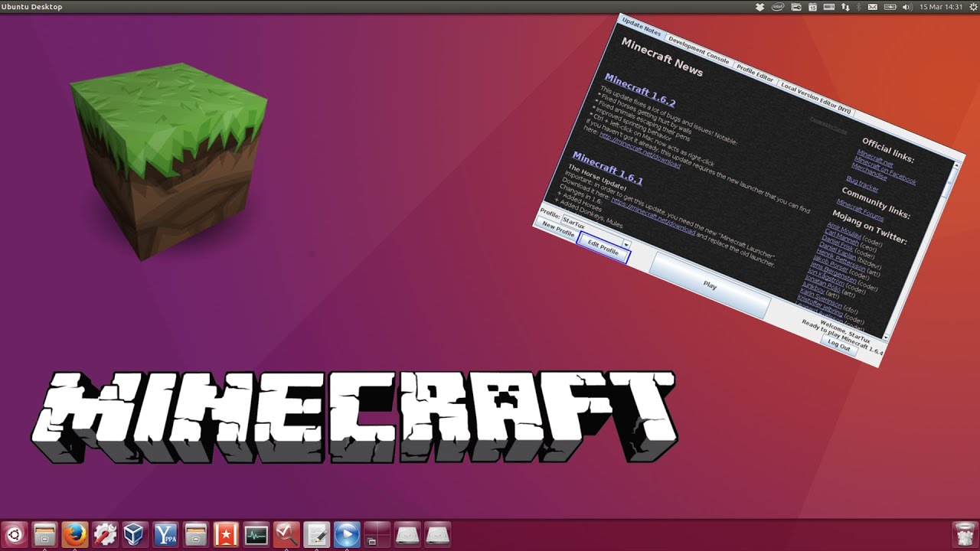
Task: Open Daniel Frisk's Twitter link
Action: (x=837, y=245)
